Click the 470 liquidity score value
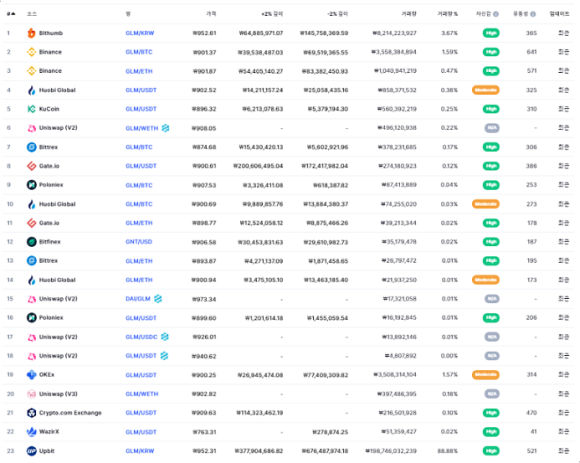Viewport: 580px width, 463px height. [x=532, y=413]
